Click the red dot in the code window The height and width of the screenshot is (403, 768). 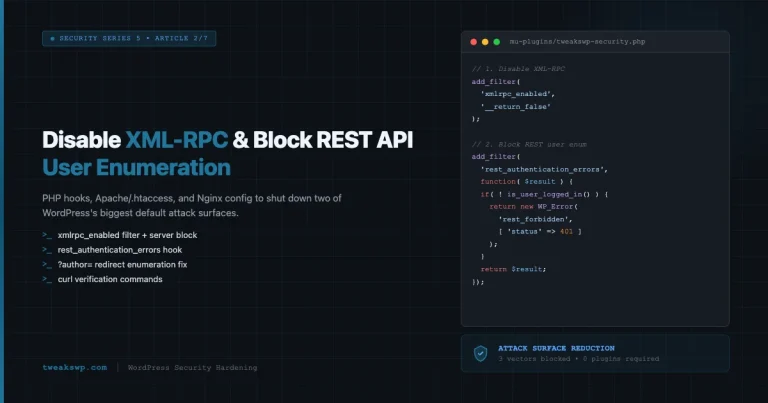click(x=474, y=42)
